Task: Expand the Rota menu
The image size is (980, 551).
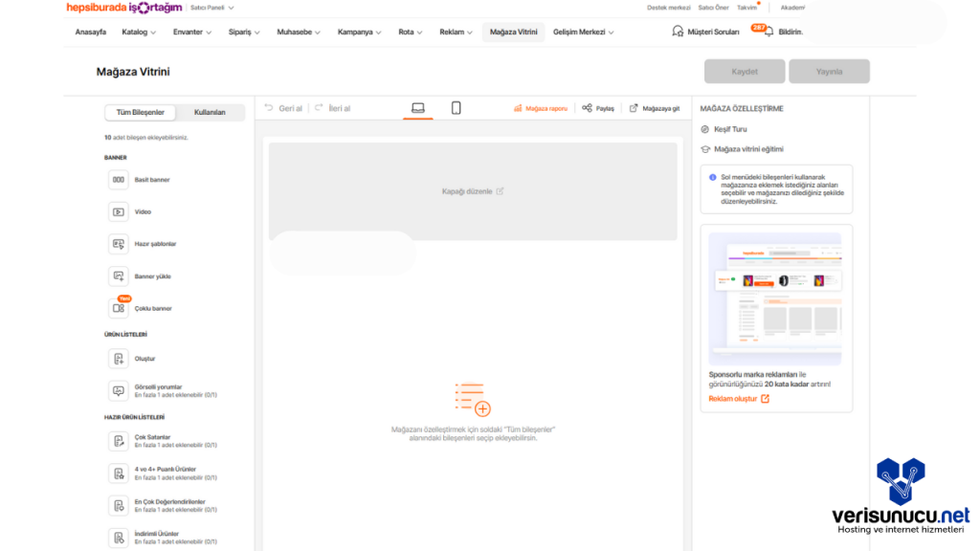Action: [x=410, y=32]
